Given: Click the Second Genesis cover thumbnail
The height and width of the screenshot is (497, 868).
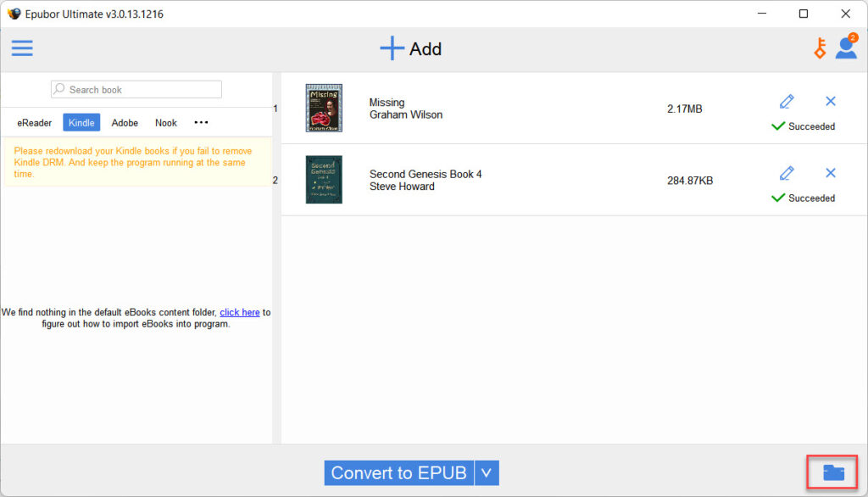Looking at the screenshot, I should coord(324,180).
